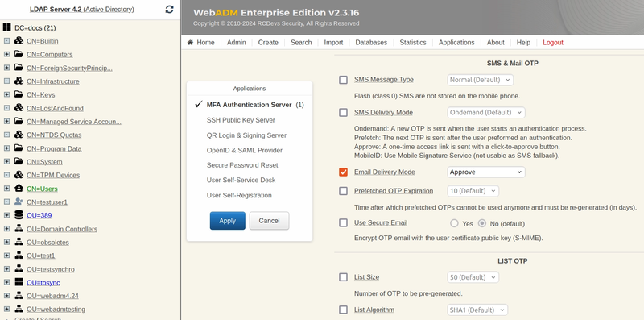The image size is (644, 320).
Task: Open the Statistics menu
Action: coord(413,43)
